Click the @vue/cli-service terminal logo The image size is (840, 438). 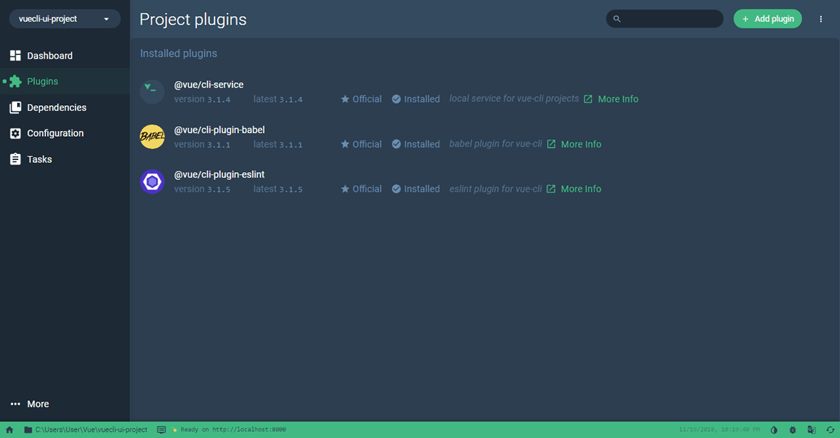pos(152,92)
